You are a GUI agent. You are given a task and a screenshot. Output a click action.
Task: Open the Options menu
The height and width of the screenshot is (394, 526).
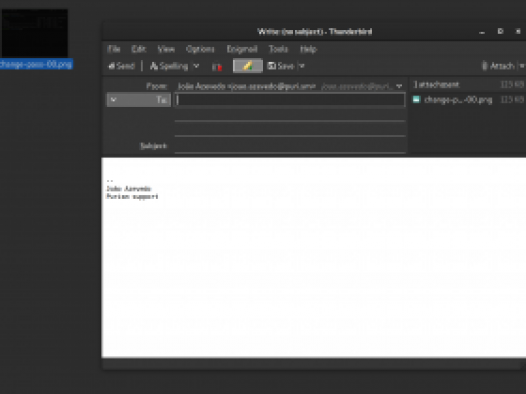click(x=200, y=49)
